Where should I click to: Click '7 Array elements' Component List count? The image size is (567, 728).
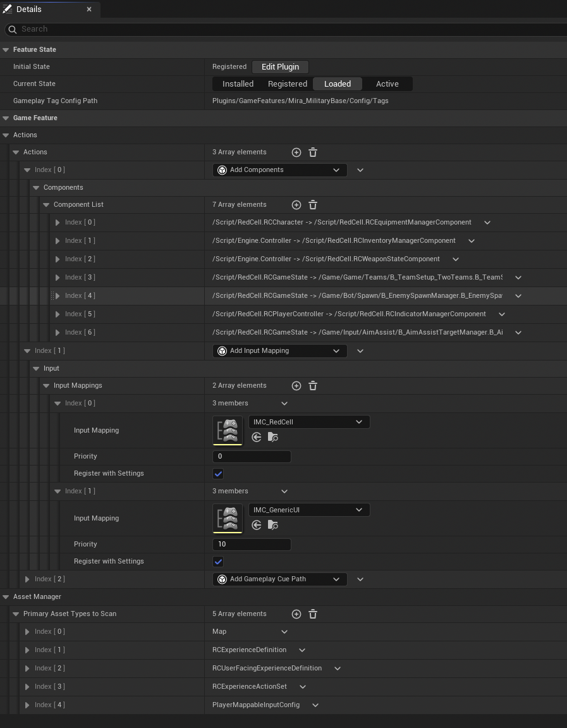tap(240, 205)
